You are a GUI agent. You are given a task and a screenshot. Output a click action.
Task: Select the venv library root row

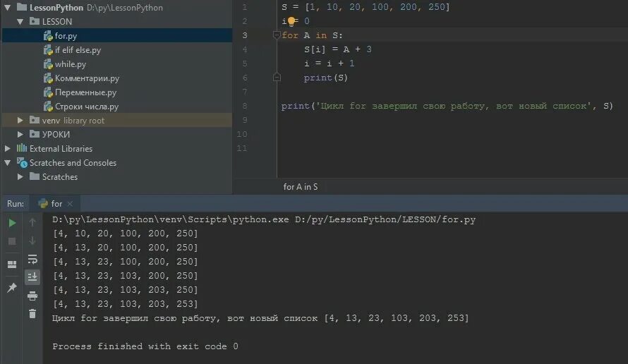(117, 120)
